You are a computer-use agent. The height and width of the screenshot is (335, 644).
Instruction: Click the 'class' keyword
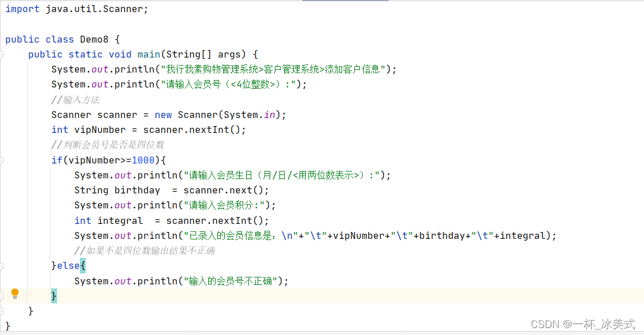60,40
